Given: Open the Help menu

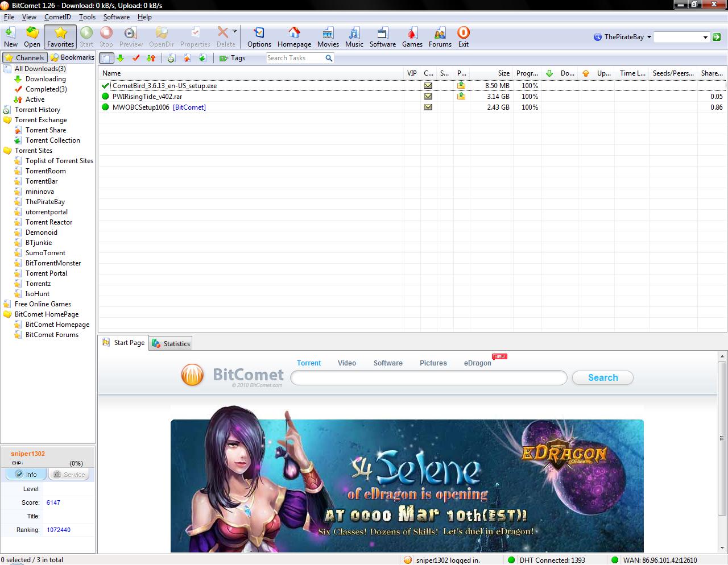Looking at the screenshot, I should tap(144, 17).
